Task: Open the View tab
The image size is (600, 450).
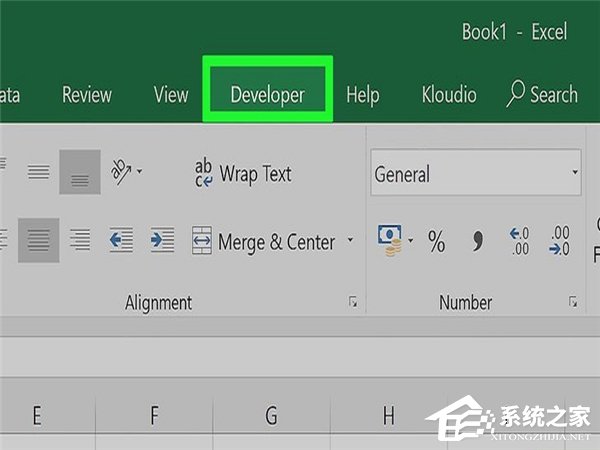Action: click(171, 95)
